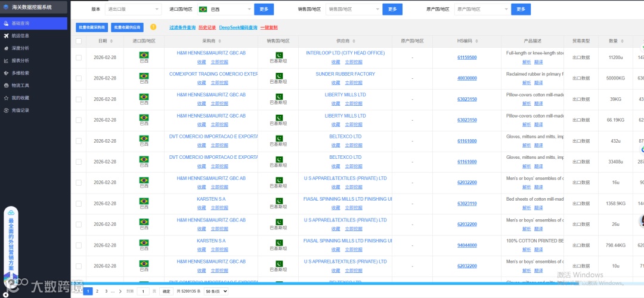This screenshot has height=298, width=644.
Task: Check the row with quantity 432u
Action: (x=79, y=141)
